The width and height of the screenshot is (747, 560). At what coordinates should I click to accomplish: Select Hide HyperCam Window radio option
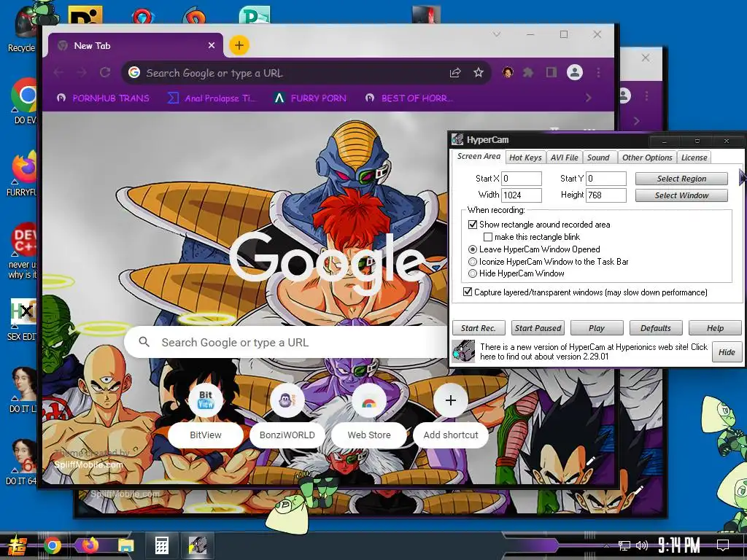coord(473,273)
